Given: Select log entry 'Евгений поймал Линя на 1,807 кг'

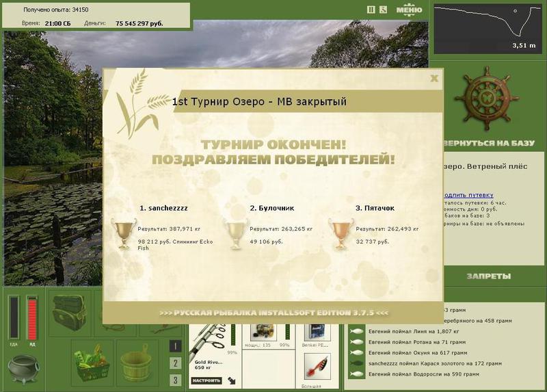Looking at the screenshot, I should 414,332.
